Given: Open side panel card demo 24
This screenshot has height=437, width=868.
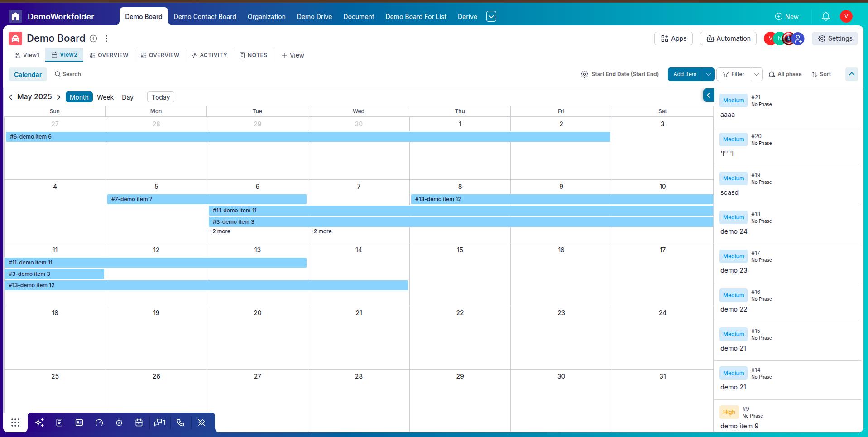Looking at the screenshot, I should [x=787, y=224].
